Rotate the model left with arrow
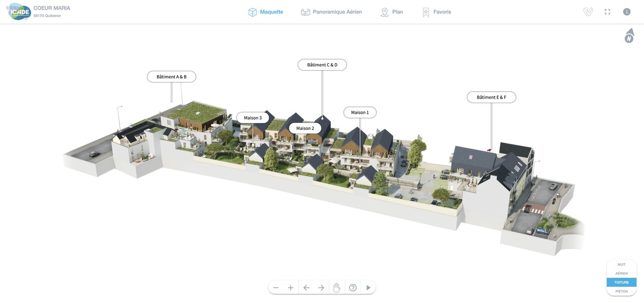 (306, 288)
